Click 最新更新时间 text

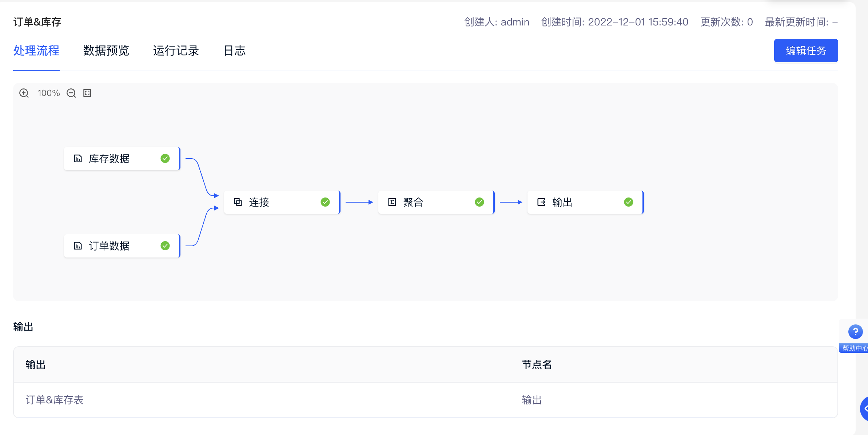[x=801, y=22]
